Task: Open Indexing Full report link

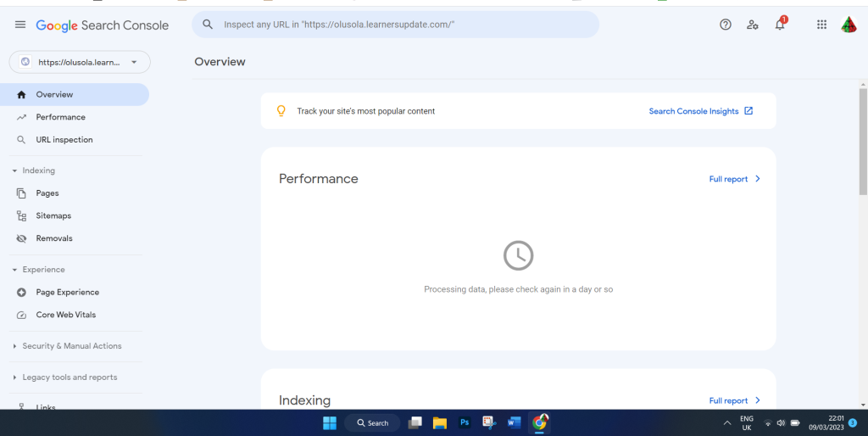Action: tap(735, 400)
